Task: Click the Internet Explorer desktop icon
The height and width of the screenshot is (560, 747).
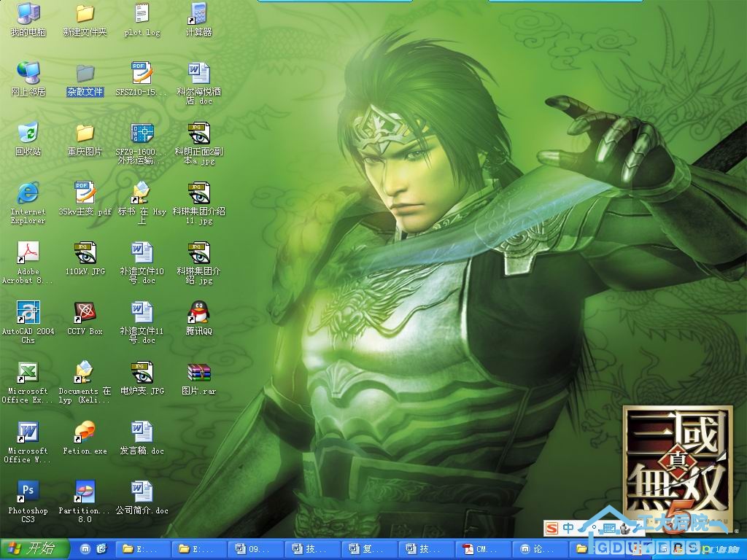Action: tap(28, 193)
